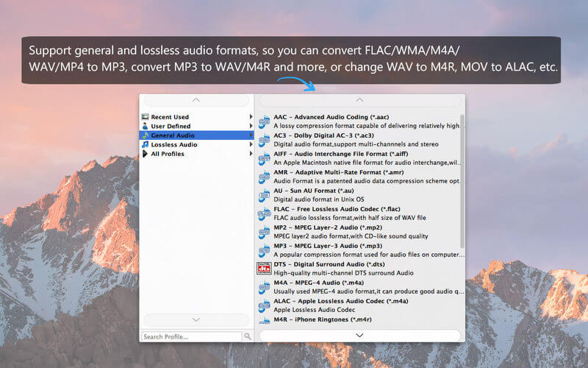This screenshot has width=588, height=368.
Task: Click the User Defined person icon
Action: (145, 126)
